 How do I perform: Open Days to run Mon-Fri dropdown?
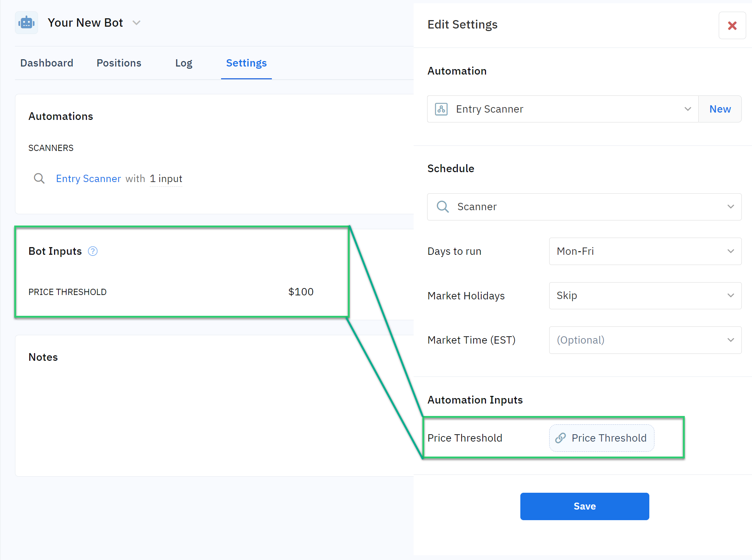[645, 251]
